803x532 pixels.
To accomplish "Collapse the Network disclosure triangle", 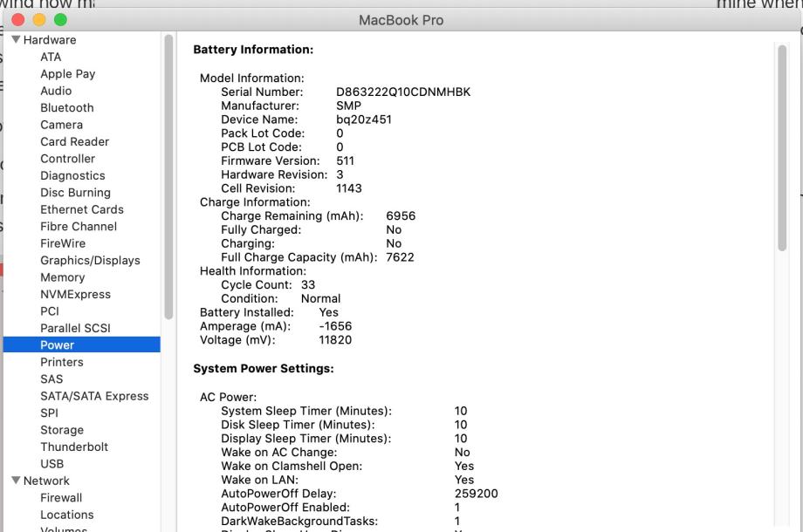I will pyautogui.click(x=16, y=481).
